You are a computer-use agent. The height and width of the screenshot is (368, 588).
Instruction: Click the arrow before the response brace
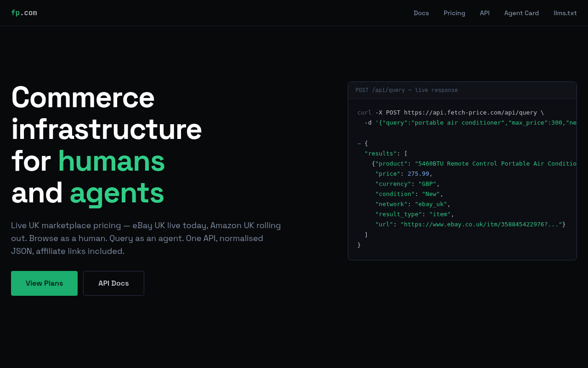tap(359, 144)
